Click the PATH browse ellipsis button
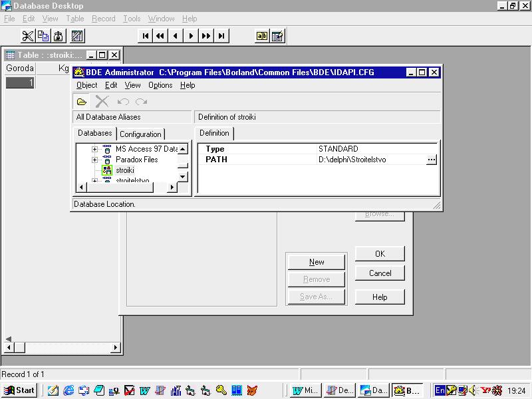 point(431,160)
